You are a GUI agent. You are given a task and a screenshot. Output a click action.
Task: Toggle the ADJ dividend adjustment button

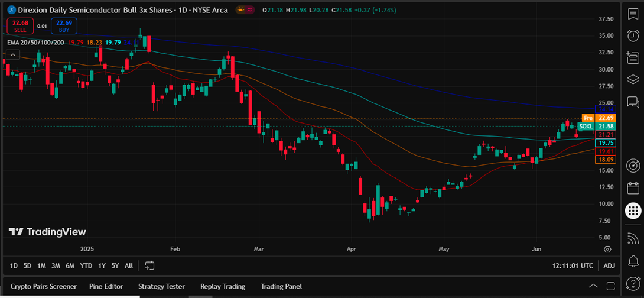(x=609, y=266)
